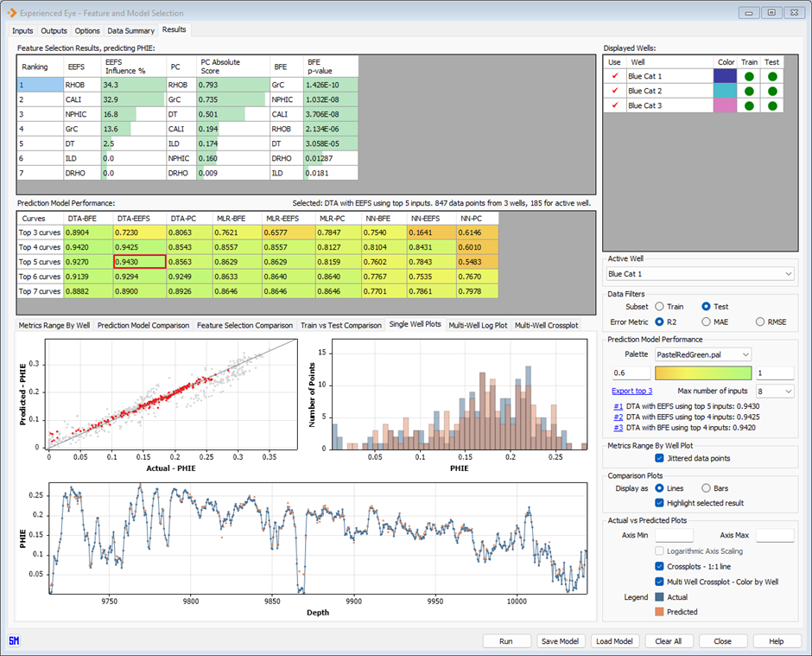The height and width of the screenshot is (656, 812).
Task: Click the Axis Min input field
Action: [x=674, y=536]
